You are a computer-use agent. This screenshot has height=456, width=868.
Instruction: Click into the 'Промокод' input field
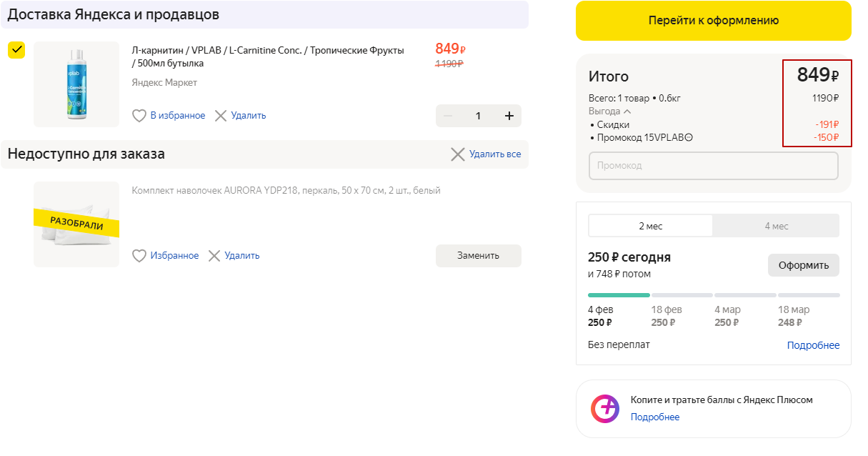[713, 166]
